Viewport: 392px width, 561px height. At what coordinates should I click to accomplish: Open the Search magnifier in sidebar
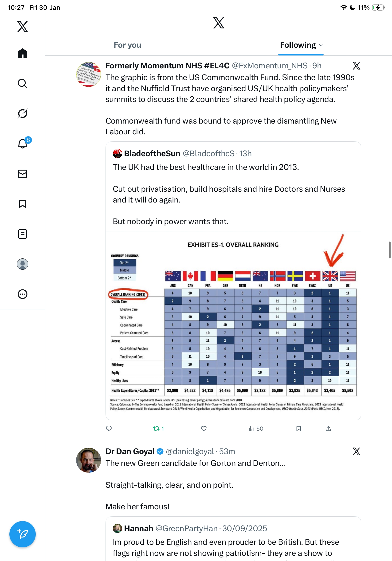(x=23, y=83)
